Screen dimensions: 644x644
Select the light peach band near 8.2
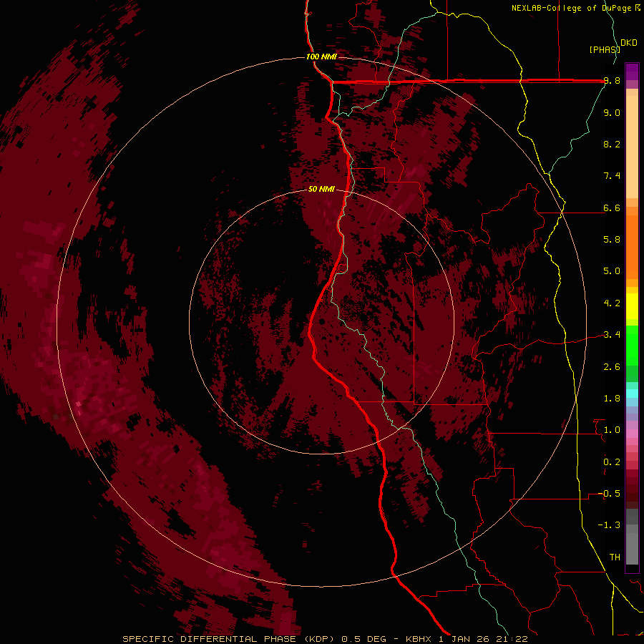(x=632, y=147)
